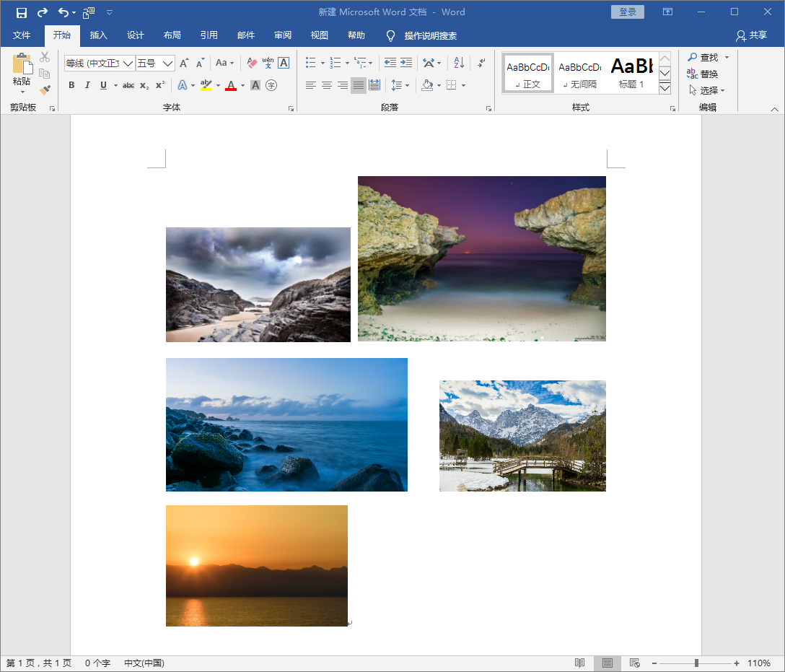The width and height of the screenshot is (785, 672).
Task: Click the Sort icon in paragraph group
Action: point(459,63)
